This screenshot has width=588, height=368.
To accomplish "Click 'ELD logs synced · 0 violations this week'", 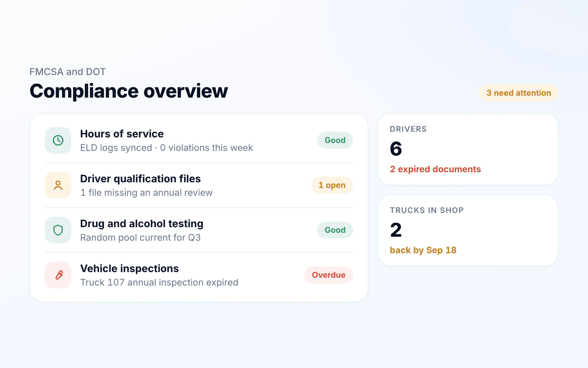I will (167, 148).
